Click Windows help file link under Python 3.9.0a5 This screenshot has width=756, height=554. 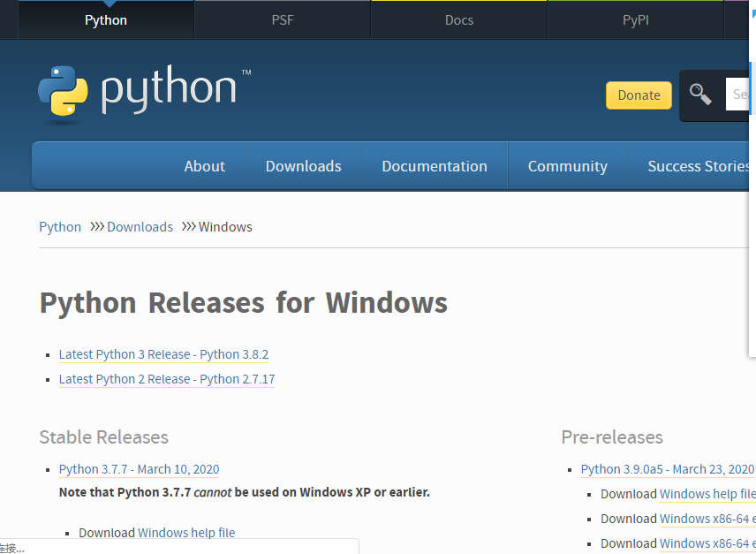point(707,494)
